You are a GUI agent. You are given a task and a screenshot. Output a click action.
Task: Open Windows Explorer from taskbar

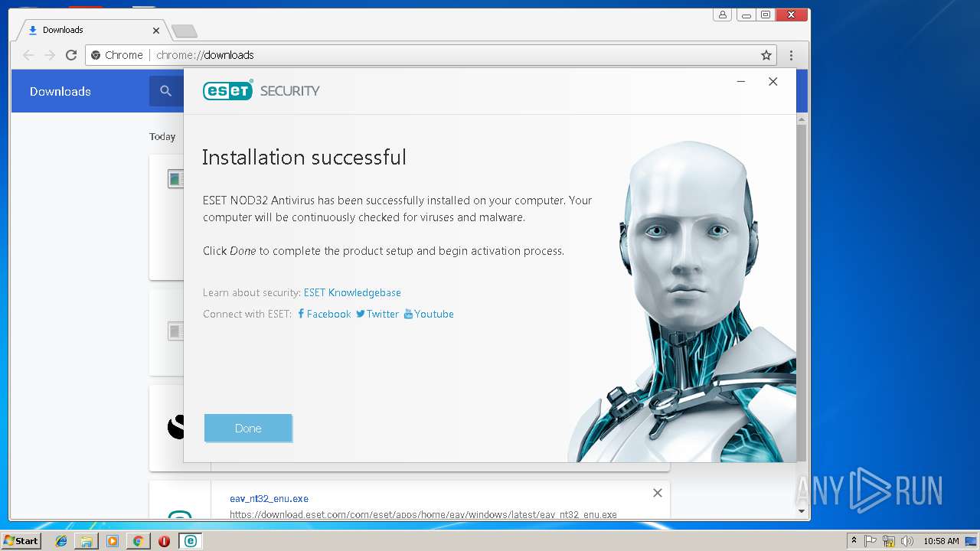pyautogui.click(x=87, y=541)
